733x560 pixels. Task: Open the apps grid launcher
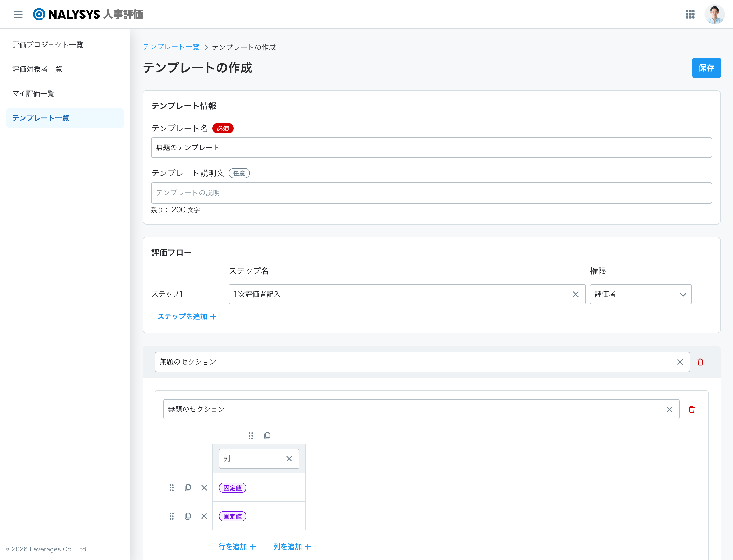pyautogui.click(x=690, y=14)
